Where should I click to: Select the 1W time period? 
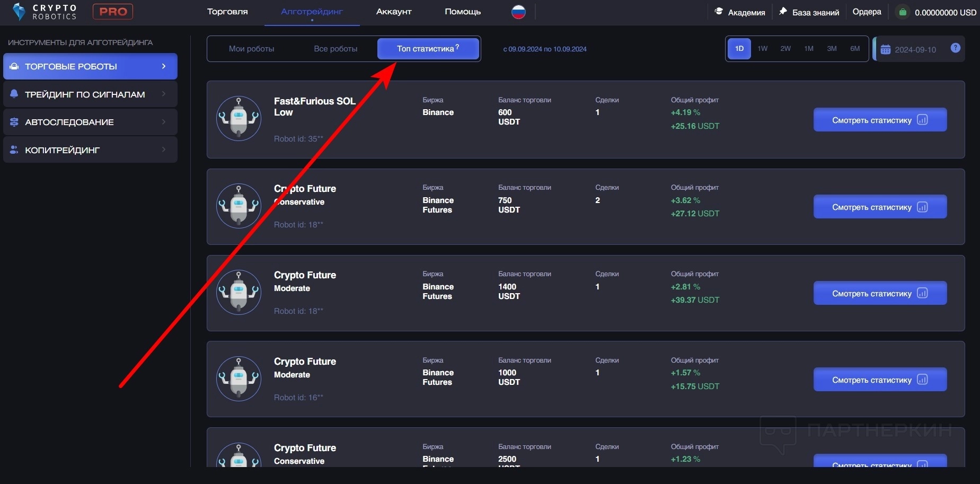(762, 49)
